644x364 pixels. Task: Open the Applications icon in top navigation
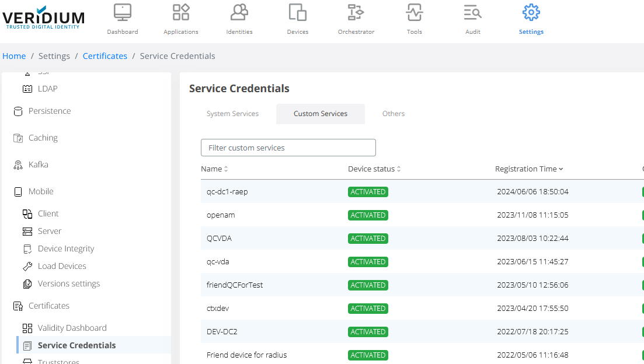point(181,12)
